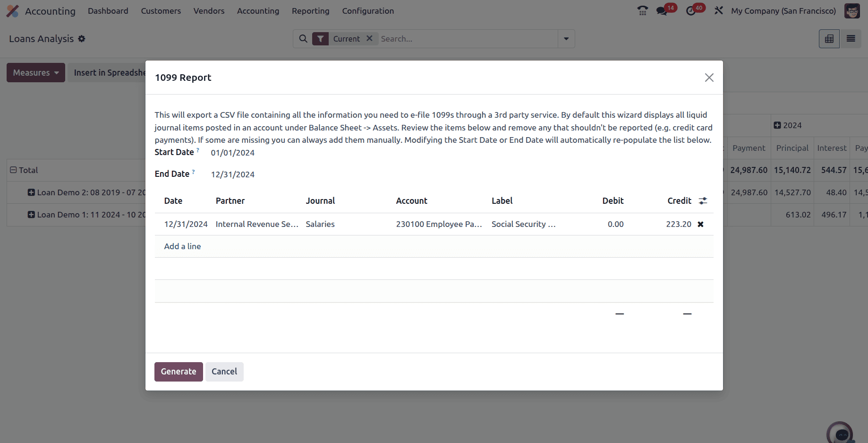Click the search magnifier icon

point(303,39)
